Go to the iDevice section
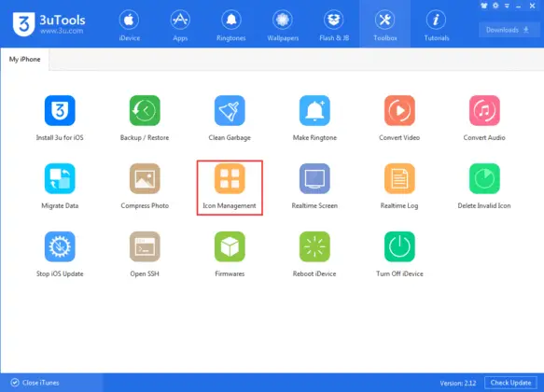The height and width of the screenshot is (392, 544). [129, 25]
